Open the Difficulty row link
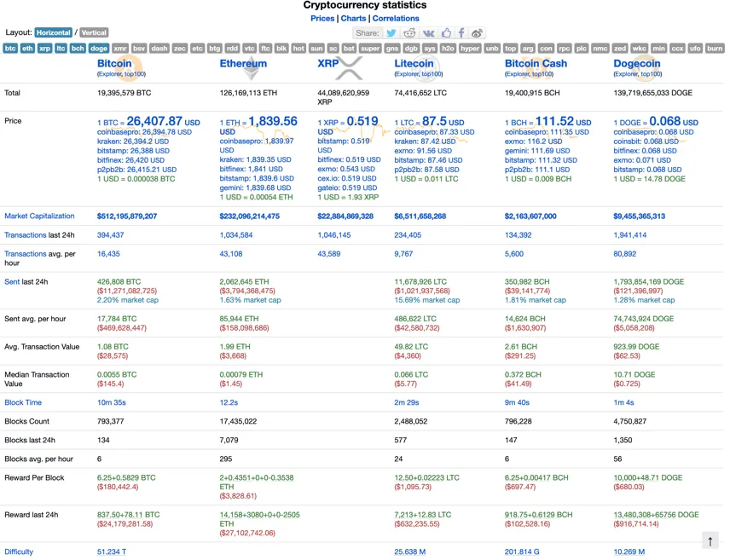The width and height of the screenshot is (730, 560). (19, 551)
